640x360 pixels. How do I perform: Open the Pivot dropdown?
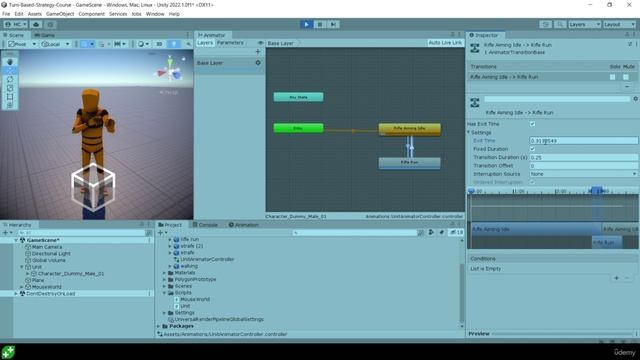point(23,44)
